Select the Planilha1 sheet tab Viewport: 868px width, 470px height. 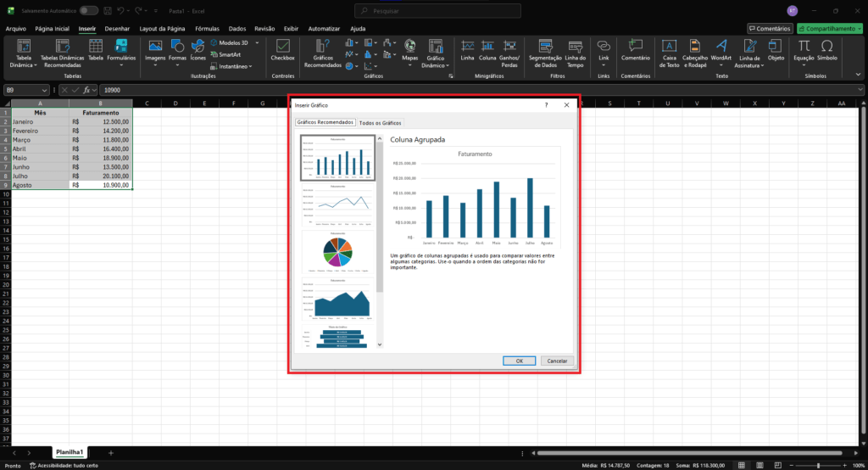tap(70, 452)
